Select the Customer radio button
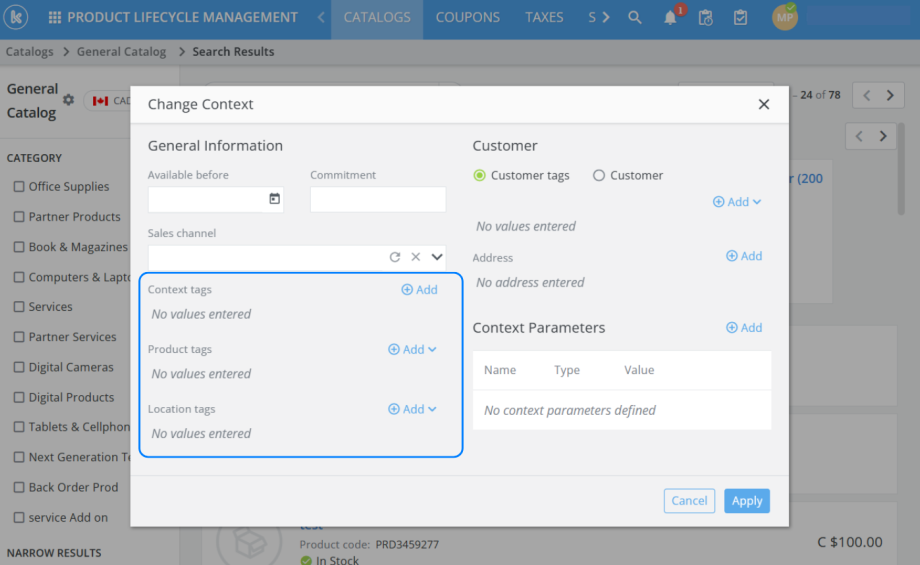This screenshot has height=565, width=920. [598, 175]
